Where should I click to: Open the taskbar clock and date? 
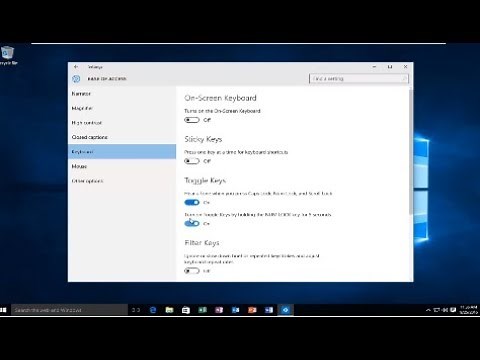469,310
